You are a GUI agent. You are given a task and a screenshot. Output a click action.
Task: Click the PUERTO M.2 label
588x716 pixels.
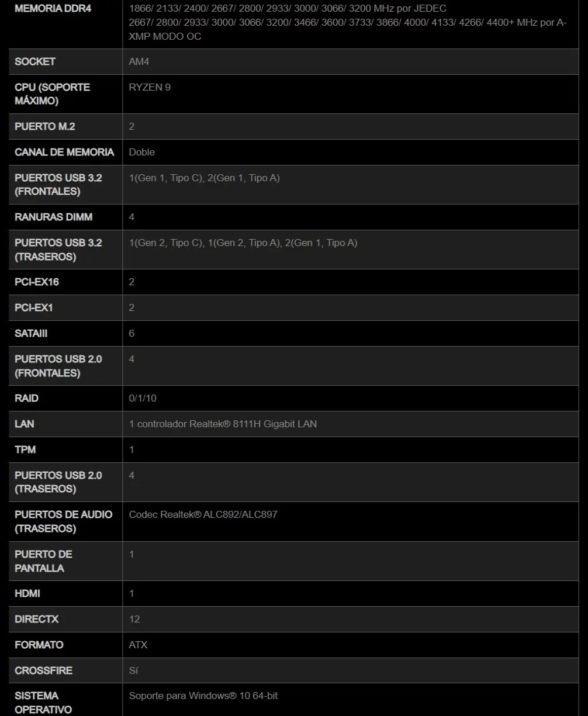point(45,126)
